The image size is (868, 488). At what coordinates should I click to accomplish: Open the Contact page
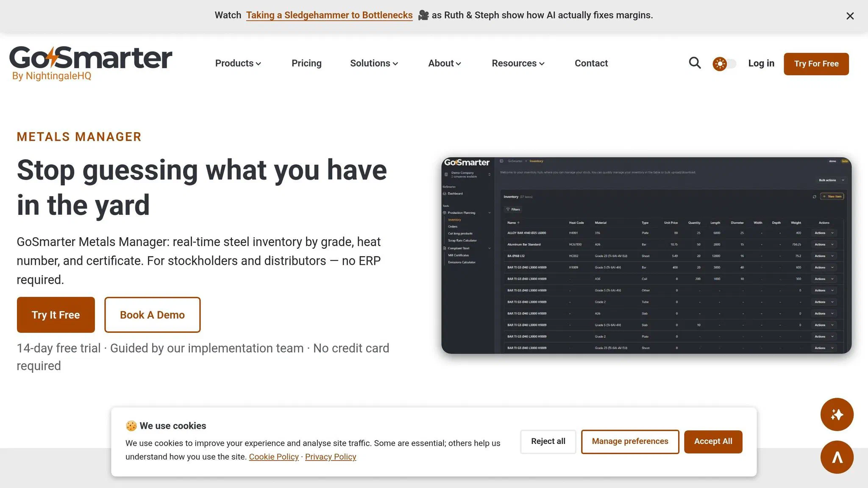[591, 63]
